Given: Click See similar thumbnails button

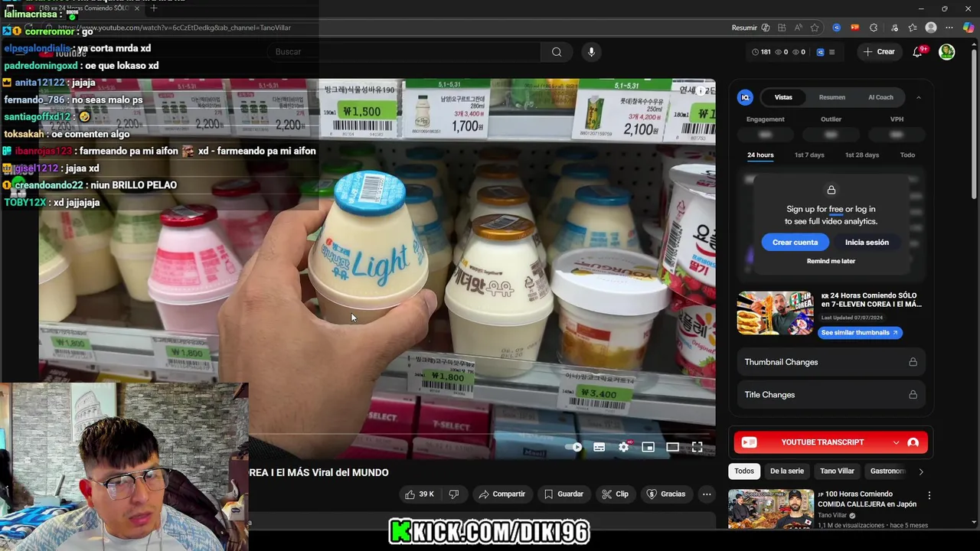Looking at the screenshot, I should [x=860, y=333].
